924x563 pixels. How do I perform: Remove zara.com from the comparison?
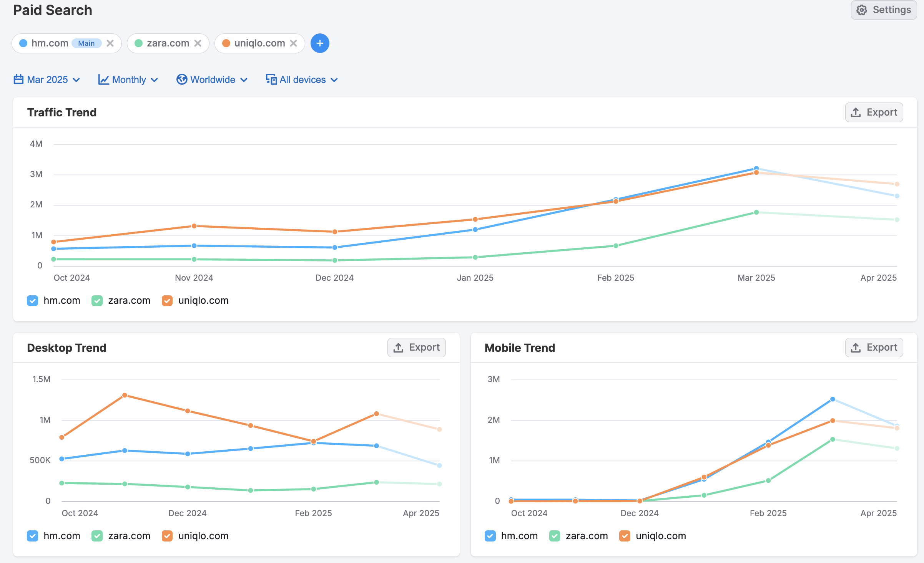point(198,43)
